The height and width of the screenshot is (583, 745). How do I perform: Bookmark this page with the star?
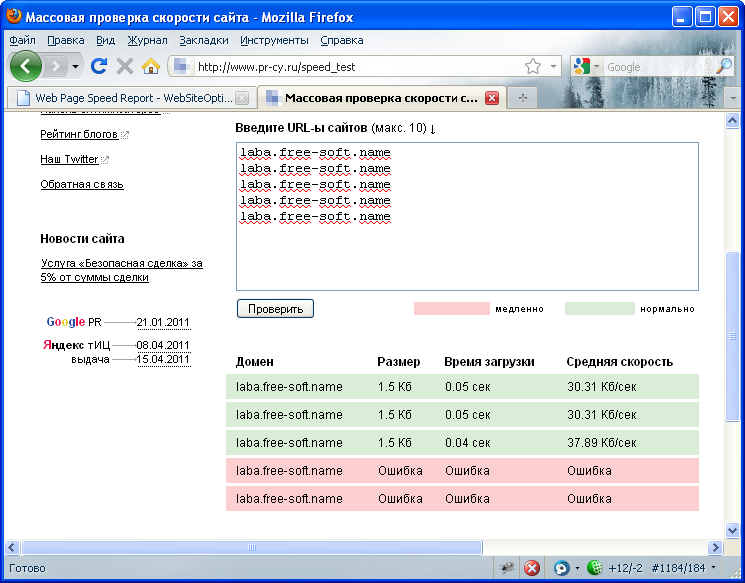coord(533,67)
